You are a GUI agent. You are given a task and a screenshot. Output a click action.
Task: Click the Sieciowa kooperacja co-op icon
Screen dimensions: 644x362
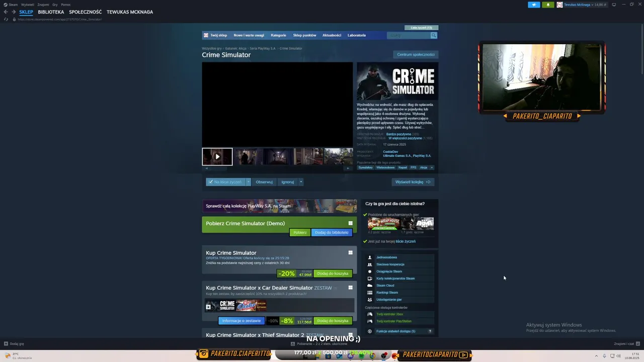point(370,264)
